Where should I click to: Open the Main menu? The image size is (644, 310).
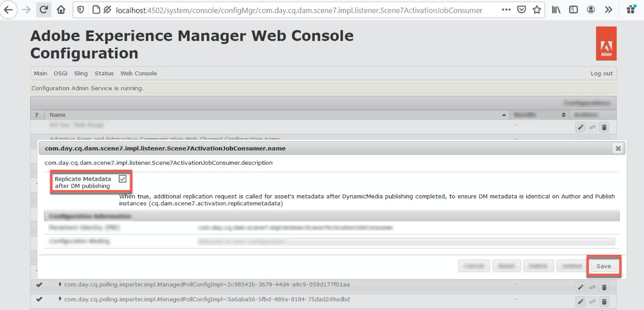pyautogui.click(x=40, y=73)
